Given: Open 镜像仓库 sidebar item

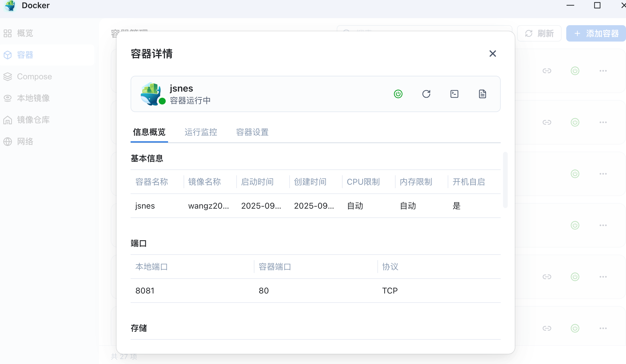Looking at the screenshot, I should (x=33, y=120).
